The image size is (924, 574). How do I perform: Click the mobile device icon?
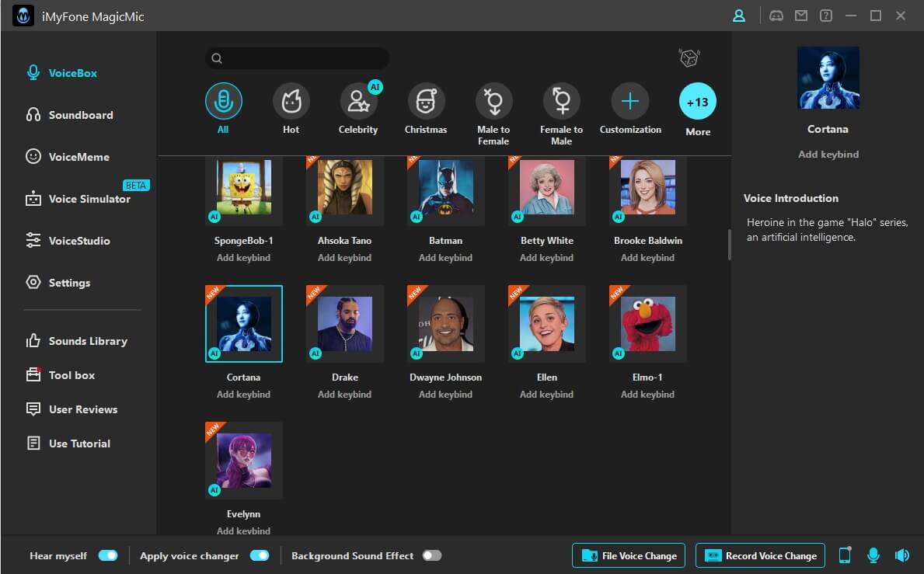(845, 555)
